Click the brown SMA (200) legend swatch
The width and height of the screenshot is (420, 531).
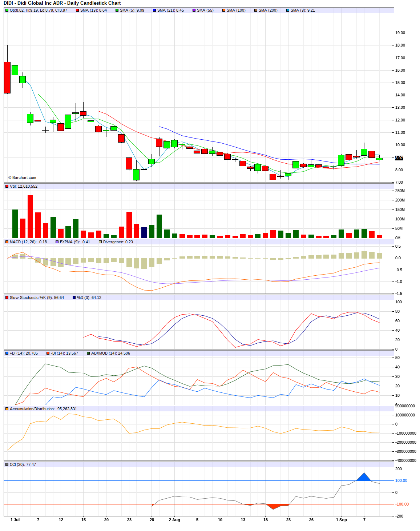[x=256, y=10]
